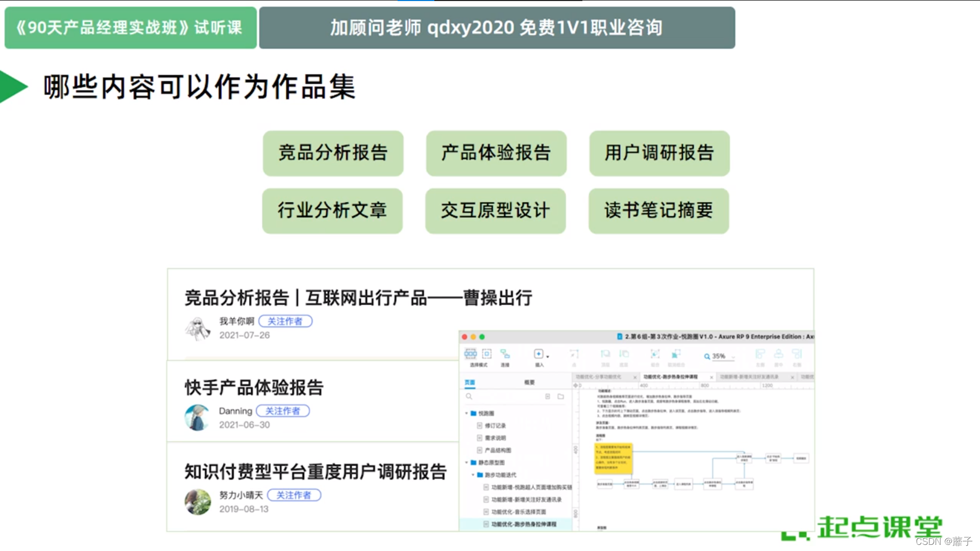Click the Align Right (右侧) icon
Screen dimensions: 980x551
[x=797, y=354]
